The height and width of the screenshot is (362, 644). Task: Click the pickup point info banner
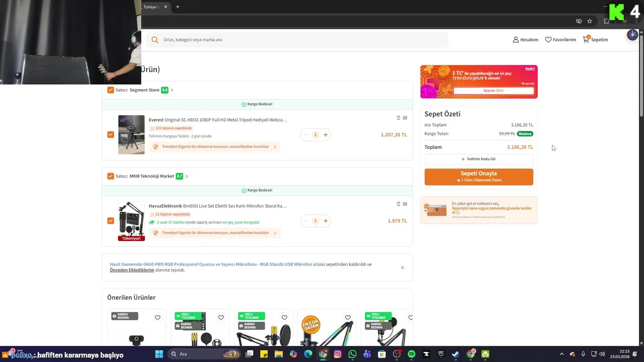point(478,210)
